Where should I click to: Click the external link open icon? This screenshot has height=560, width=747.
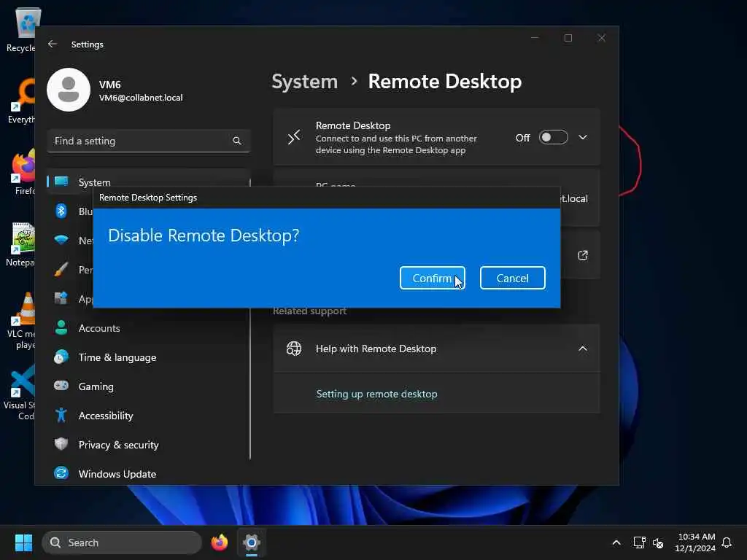coord(582,256)
